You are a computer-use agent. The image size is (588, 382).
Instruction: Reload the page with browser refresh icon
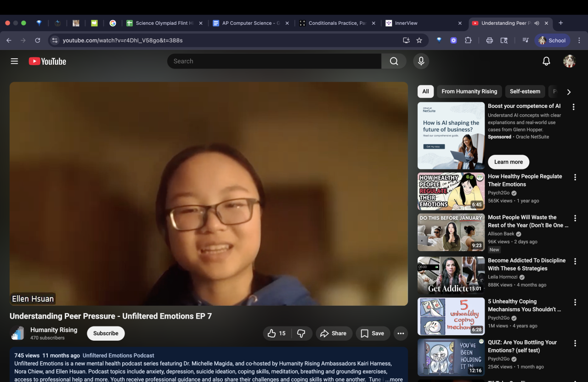pos(38,40)
